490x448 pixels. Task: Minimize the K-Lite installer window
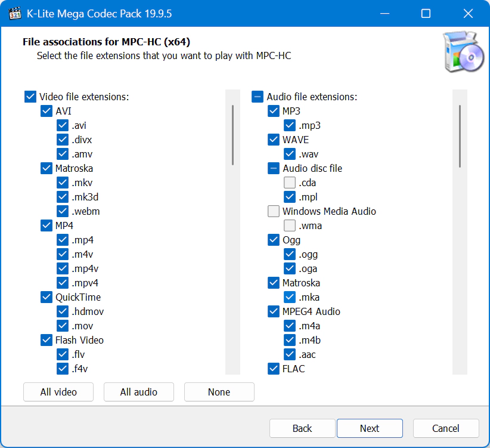[384, 14]
